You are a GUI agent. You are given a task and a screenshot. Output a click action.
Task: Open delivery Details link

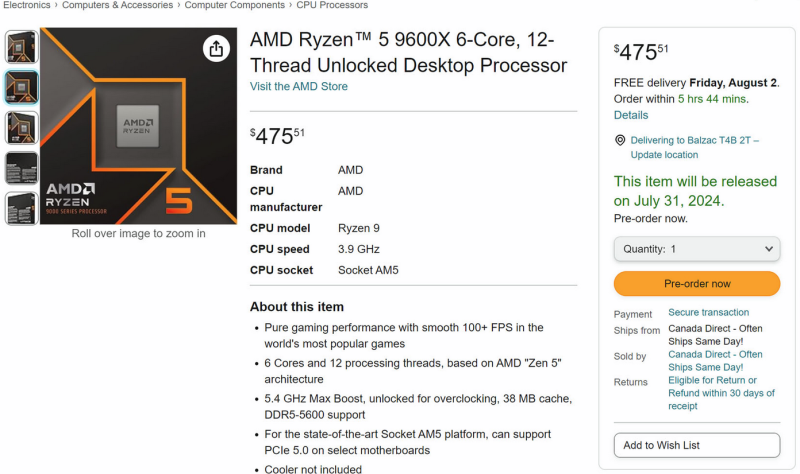(x=631, y=115)
